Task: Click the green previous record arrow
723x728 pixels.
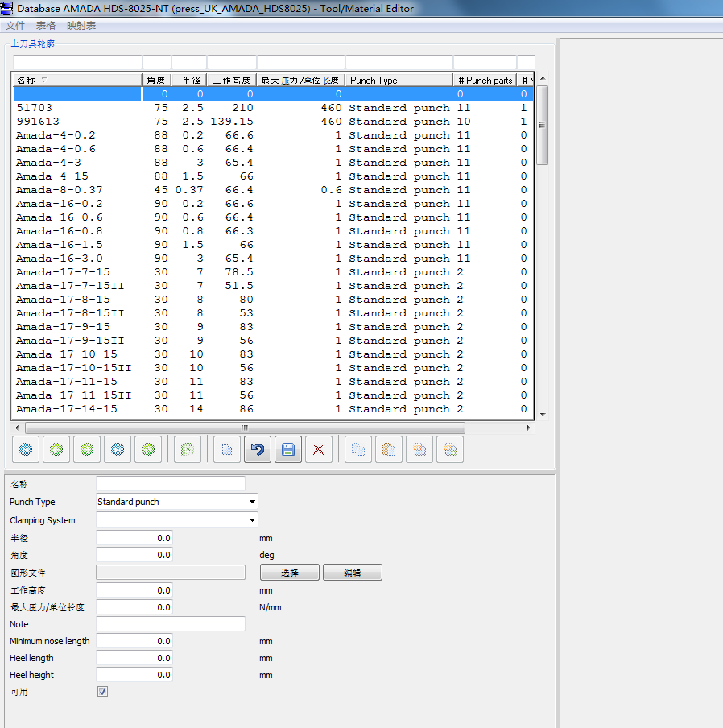Action: [56, 449]
